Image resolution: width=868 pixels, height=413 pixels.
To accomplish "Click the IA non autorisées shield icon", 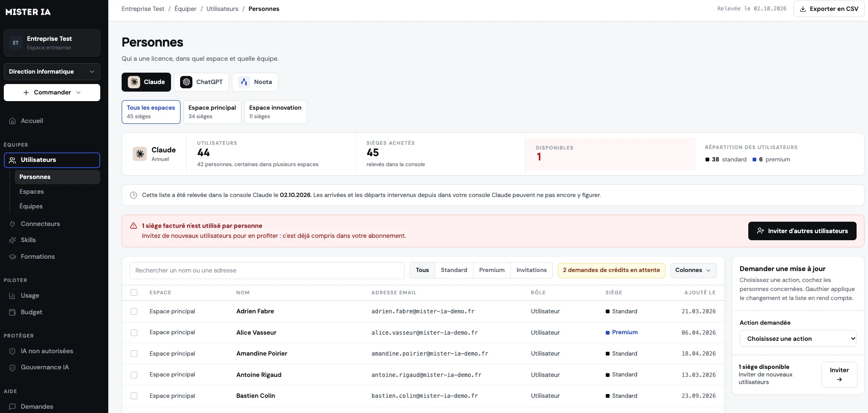I will pyautogui.click(x=12, y=351).
